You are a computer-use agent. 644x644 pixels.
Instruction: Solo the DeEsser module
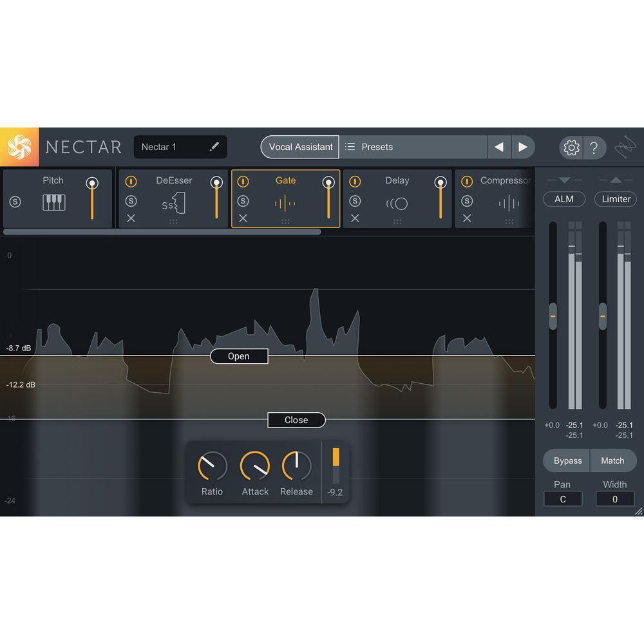(x=131, y=201)
